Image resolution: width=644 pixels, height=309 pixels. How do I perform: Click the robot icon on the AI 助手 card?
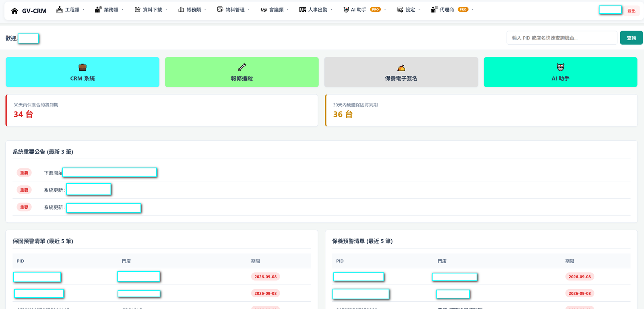click(x=560, y=67)
